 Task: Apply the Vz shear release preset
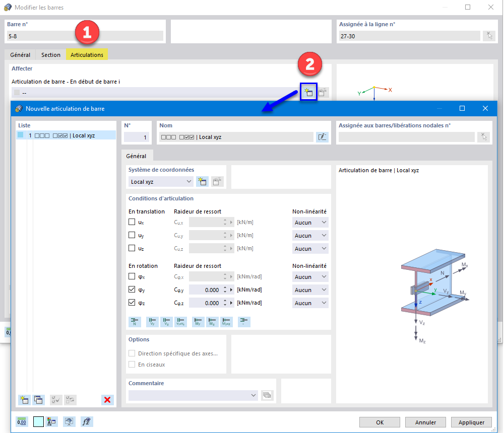166,322
